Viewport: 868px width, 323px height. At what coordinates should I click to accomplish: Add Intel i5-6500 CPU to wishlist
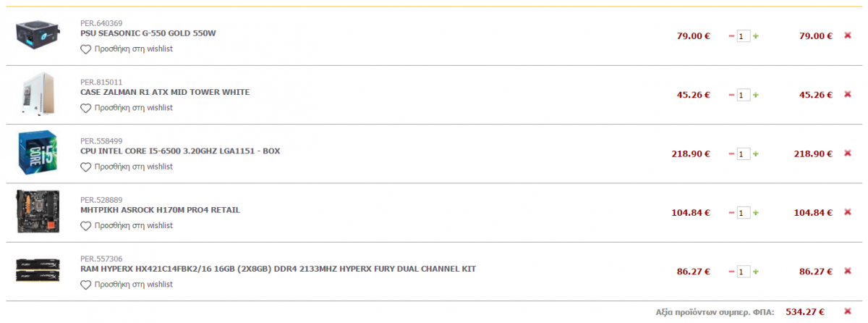127,167
